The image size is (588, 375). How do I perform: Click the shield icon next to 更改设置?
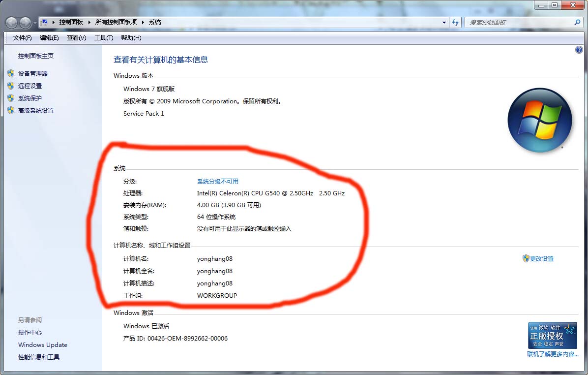click(526, 258)
